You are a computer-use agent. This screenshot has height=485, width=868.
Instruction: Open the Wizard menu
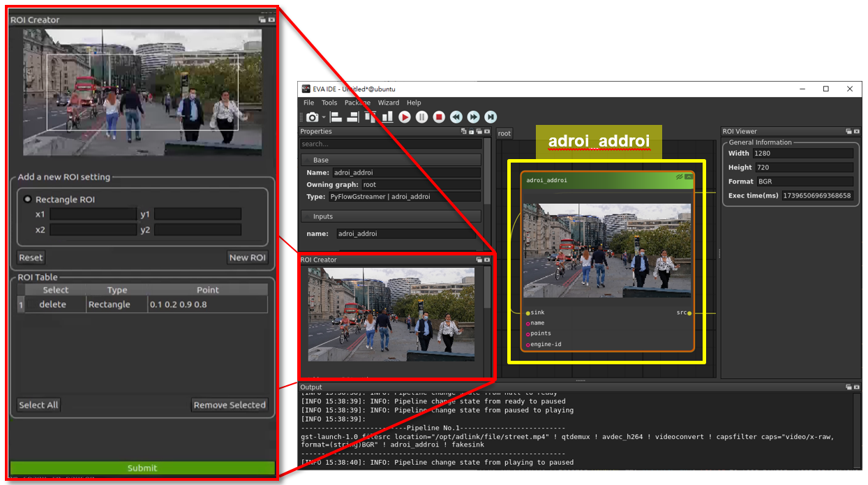pyautogui.click(x=388, y=103)
